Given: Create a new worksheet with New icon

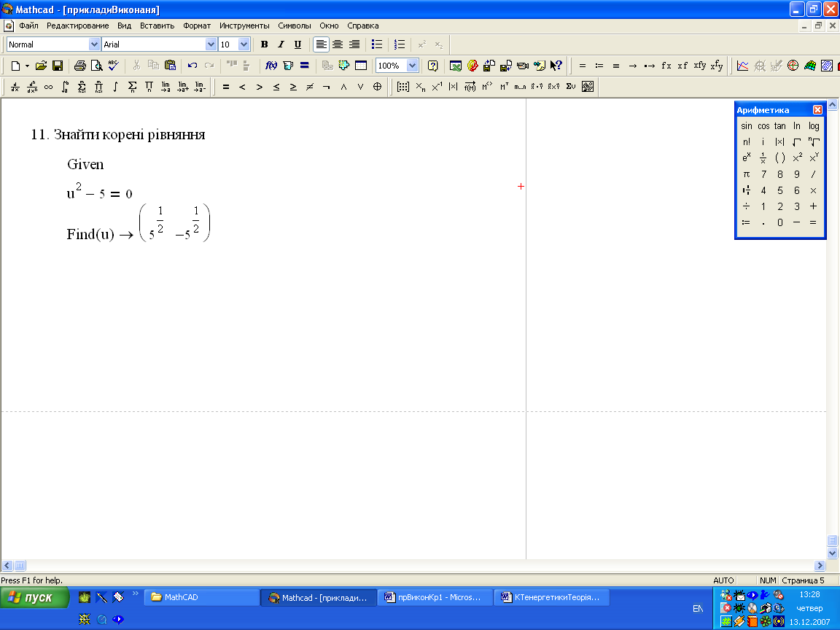Looking at the screenshot, I should (x=15, y=66).
